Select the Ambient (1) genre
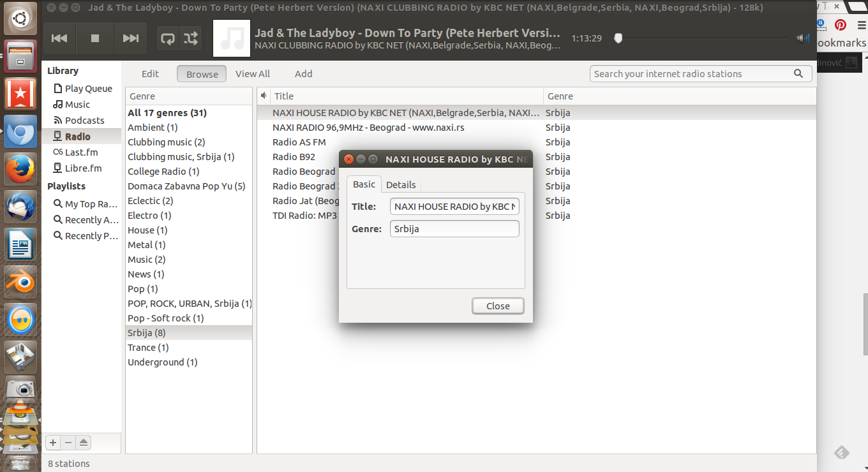The image size is (868, 472). (x=189, y=128)
